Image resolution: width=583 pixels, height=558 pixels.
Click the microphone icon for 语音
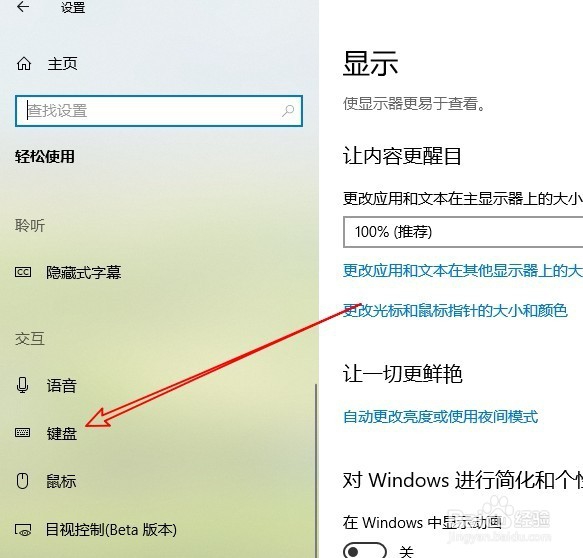23,386
